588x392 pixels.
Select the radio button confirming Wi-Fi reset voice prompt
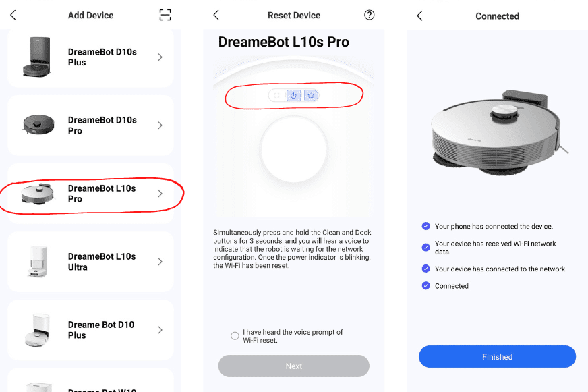[x=235, y=335]
